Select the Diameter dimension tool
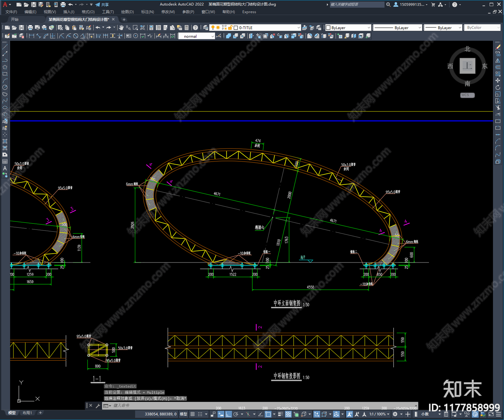 76,36
